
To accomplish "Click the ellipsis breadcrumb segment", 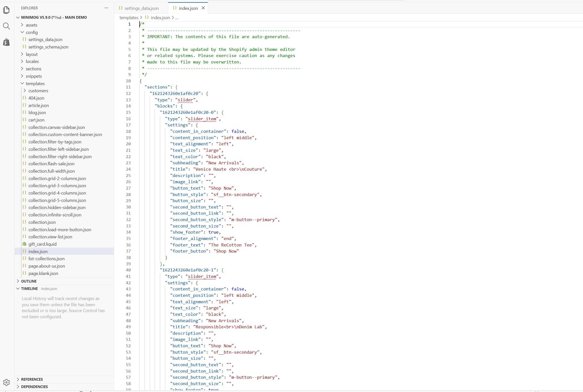I will (177, 18).
